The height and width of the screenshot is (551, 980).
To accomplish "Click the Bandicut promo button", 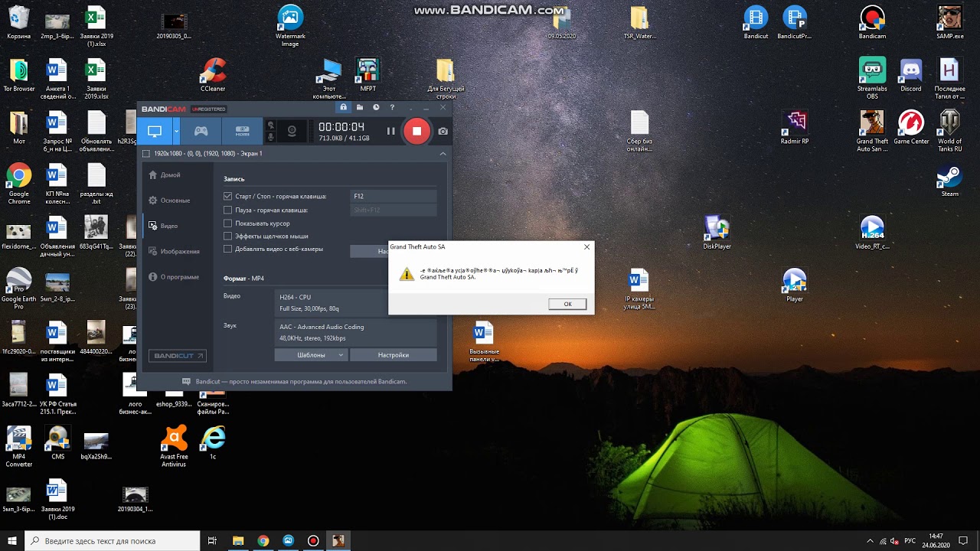I will tap(177, 356).
